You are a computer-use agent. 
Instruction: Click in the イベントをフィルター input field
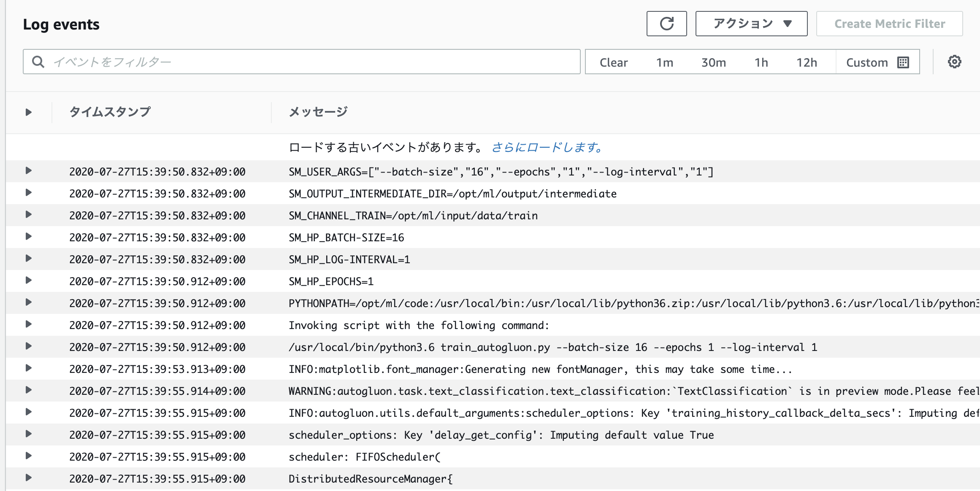(x=312, y=62)
